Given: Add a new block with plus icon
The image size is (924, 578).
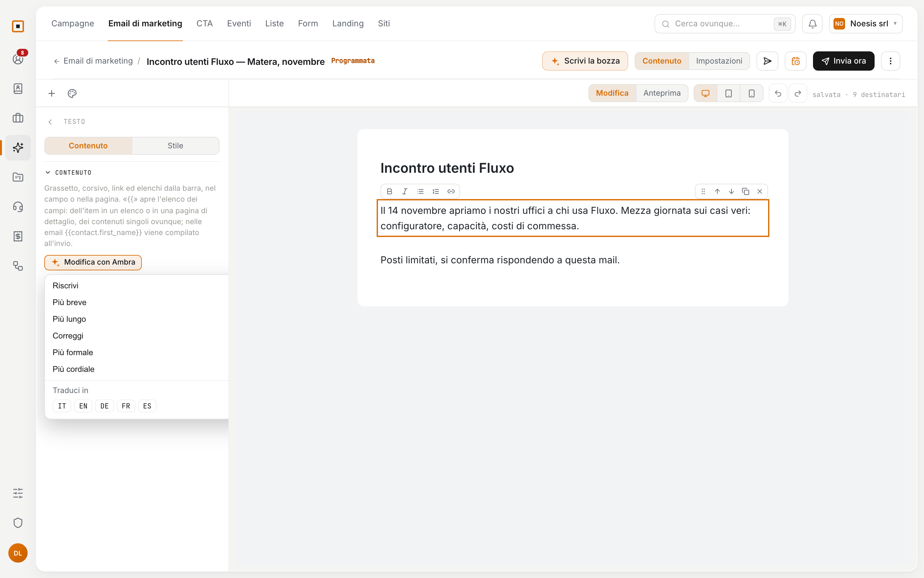Looking at the screenshot, I should click(x=52, y=93).
